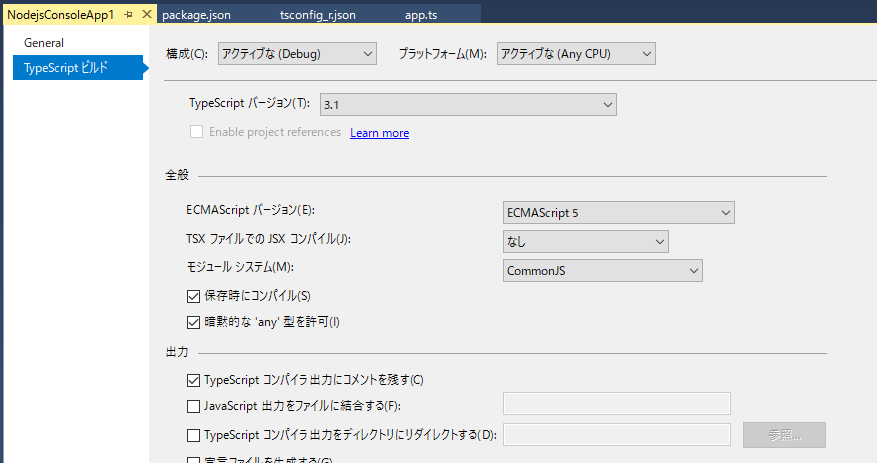Enable コンパイラ出力をディレクトリにリダイレクトする checkbox
877x463 pixels.
pyautogui.click(x=194, y=435)
